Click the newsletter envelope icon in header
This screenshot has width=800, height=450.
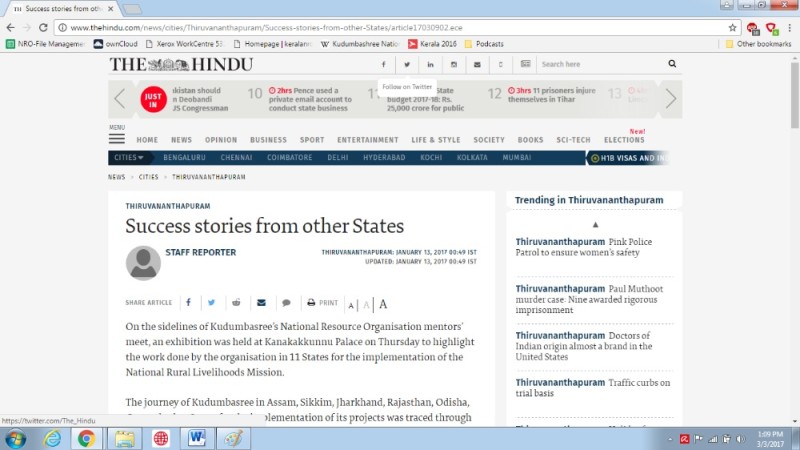[x=477, y=64]
